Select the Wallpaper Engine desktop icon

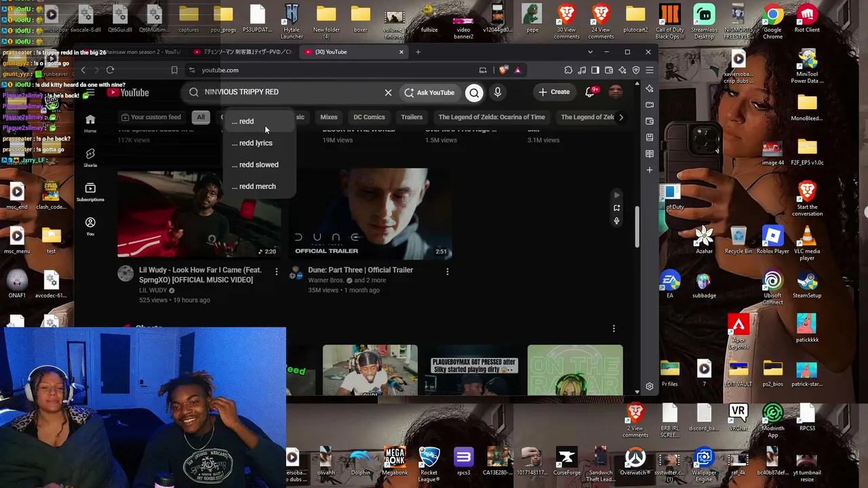(704, 465)
